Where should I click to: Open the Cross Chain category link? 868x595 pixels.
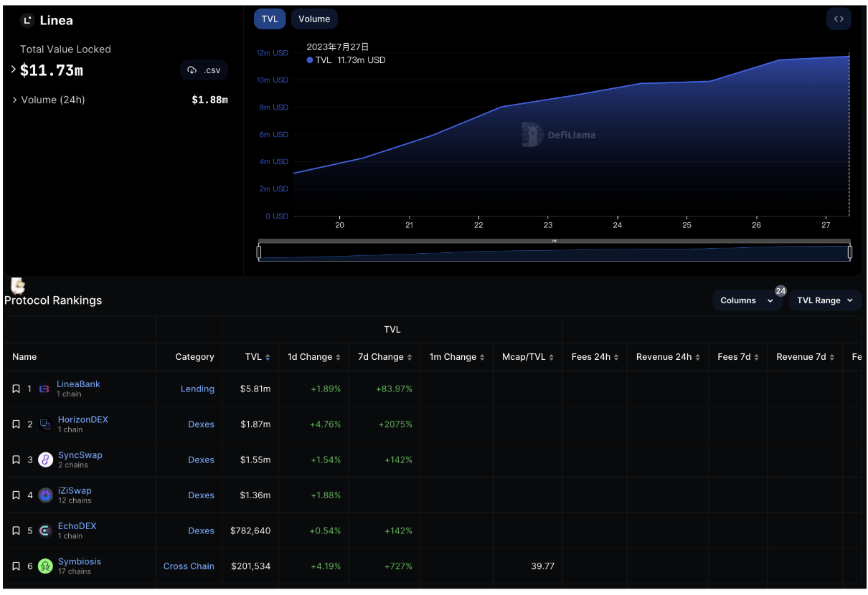(189, 566)
